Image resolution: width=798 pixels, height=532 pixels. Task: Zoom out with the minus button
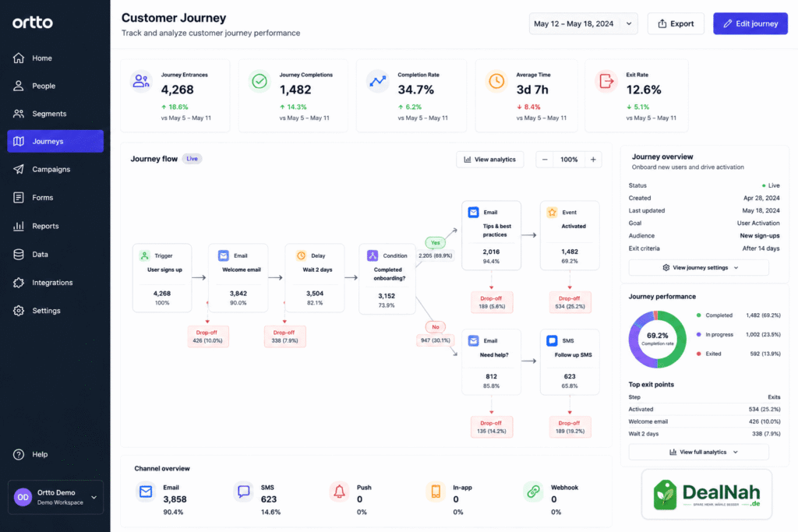click(x=545, y=159)
